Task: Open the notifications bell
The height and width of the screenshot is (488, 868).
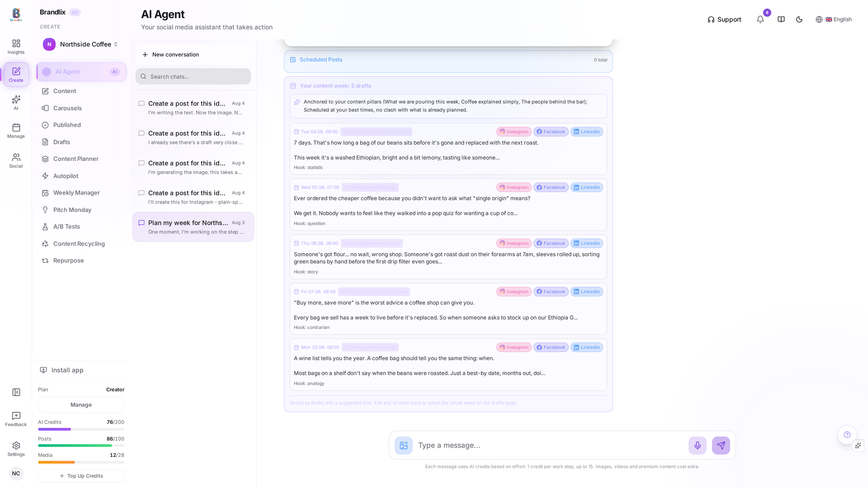Action: (x=760, y=19)
